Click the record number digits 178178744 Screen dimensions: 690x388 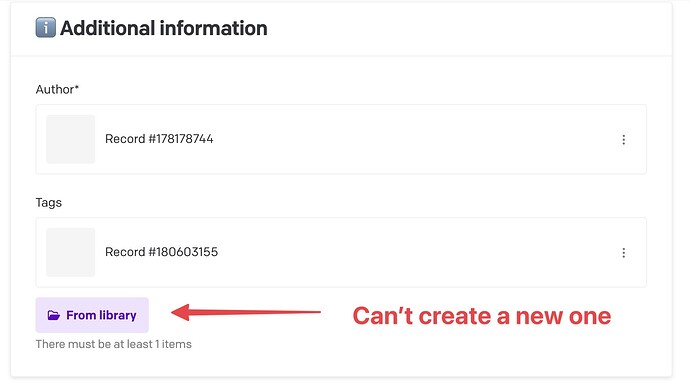[x=185, y=139]
